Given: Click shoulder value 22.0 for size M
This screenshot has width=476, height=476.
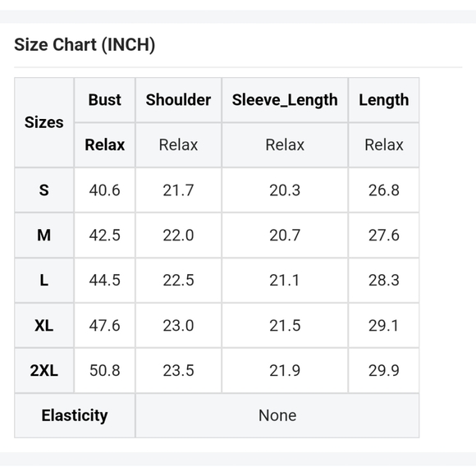Looking at the screenshot, I should pyautogui.click(x=179, y=236).
